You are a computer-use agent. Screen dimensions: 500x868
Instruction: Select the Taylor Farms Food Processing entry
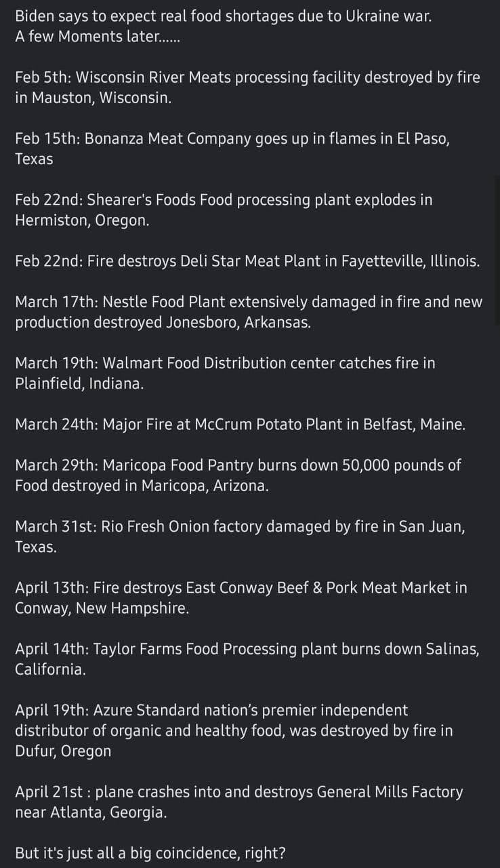pos(247,649)
